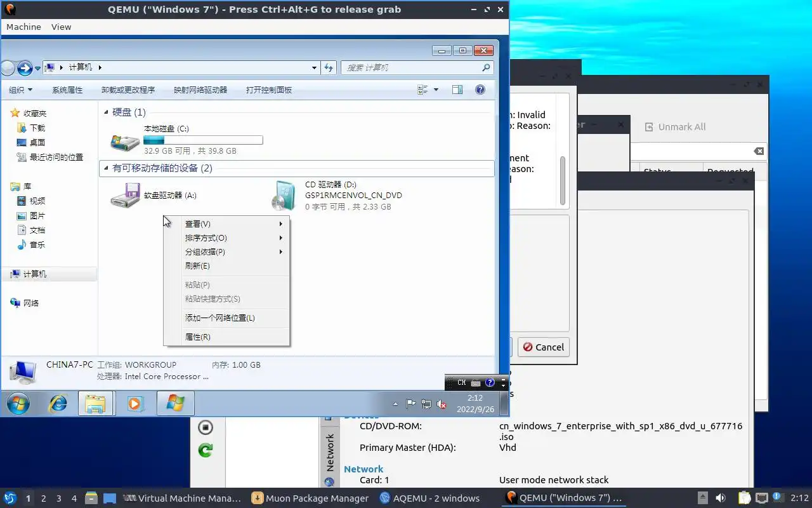Select 下载 in the favorites sidebar
Viewport: 812px width, 508px height.
click(x=37, y=128)
